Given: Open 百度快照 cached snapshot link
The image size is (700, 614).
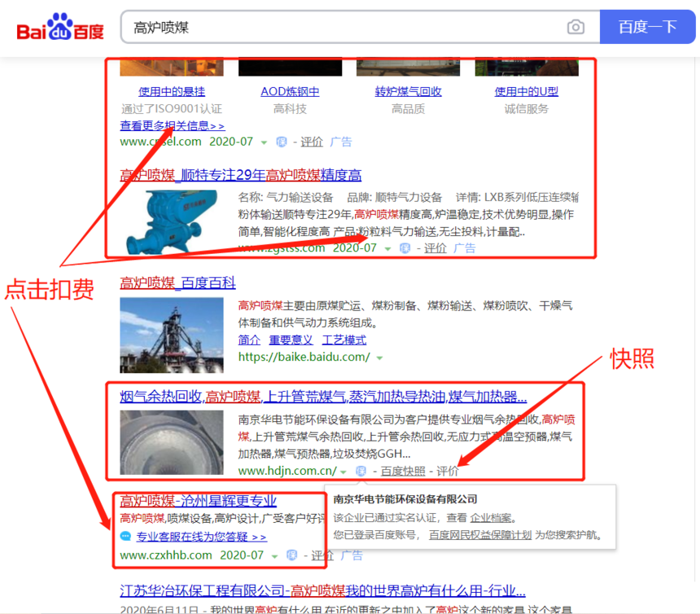Looking at the screenshot, I should (403, 471).
